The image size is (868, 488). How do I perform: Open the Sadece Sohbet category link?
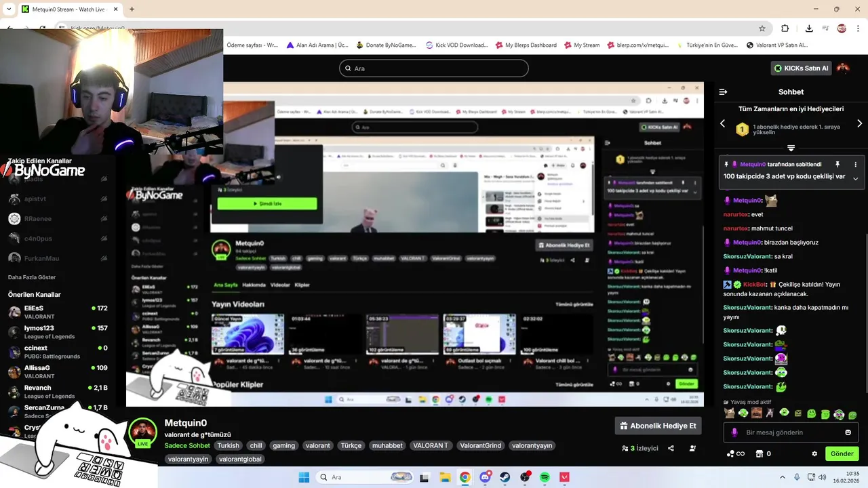coord(187,445)
